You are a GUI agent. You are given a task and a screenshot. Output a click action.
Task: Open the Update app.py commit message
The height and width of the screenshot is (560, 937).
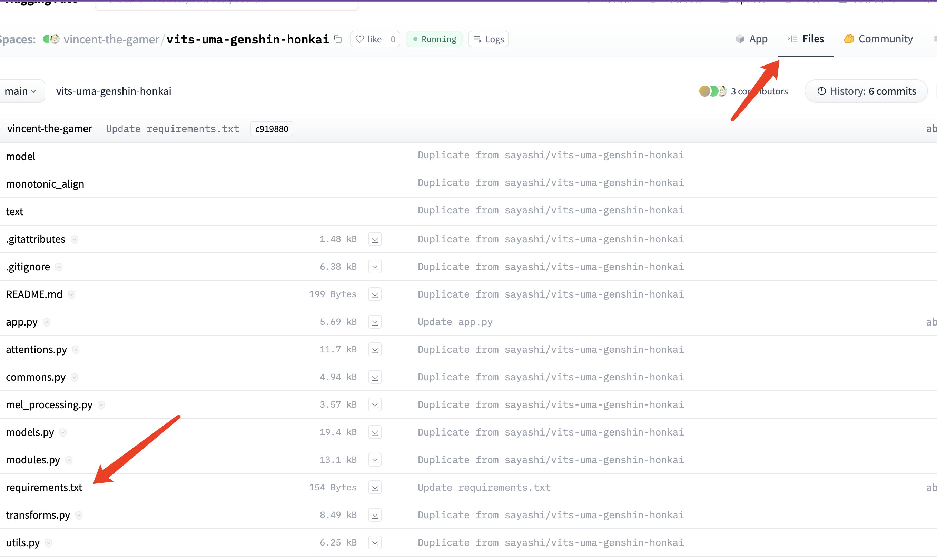pyautogui.click(x=455, y=322)
